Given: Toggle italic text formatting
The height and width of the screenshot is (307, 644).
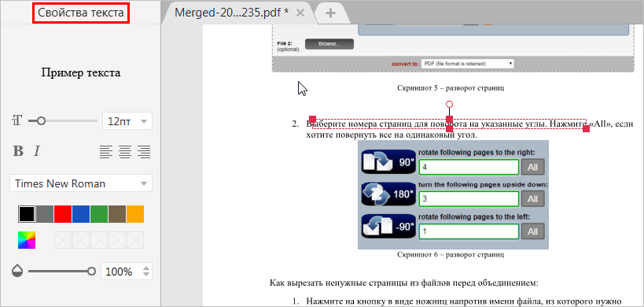Looking at the screenshot, I should pos(36,151).
